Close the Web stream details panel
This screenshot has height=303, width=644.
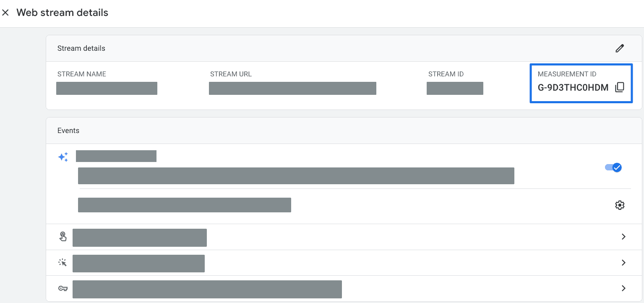coord(6,13)
